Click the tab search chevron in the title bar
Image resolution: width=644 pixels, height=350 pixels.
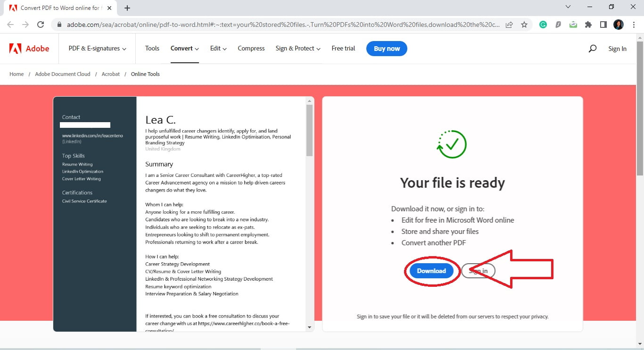568,7
